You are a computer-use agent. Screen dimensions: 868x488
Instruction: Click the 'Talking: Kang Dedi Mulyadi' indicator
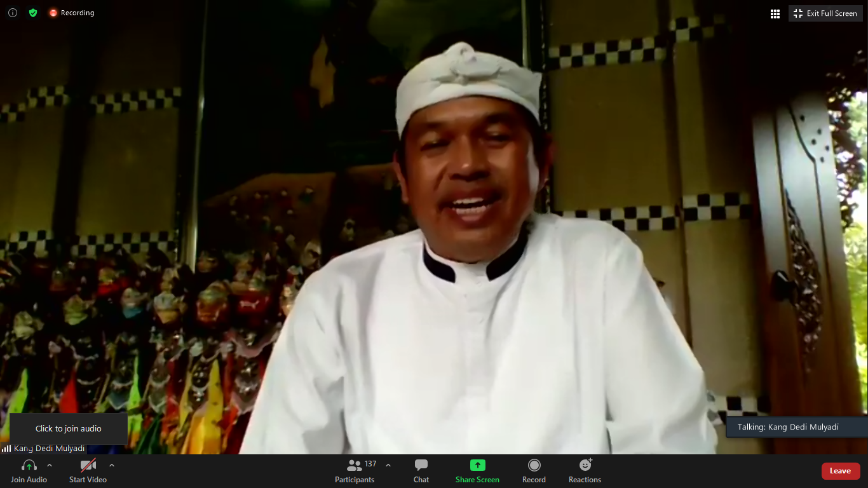tap(788, 427)
